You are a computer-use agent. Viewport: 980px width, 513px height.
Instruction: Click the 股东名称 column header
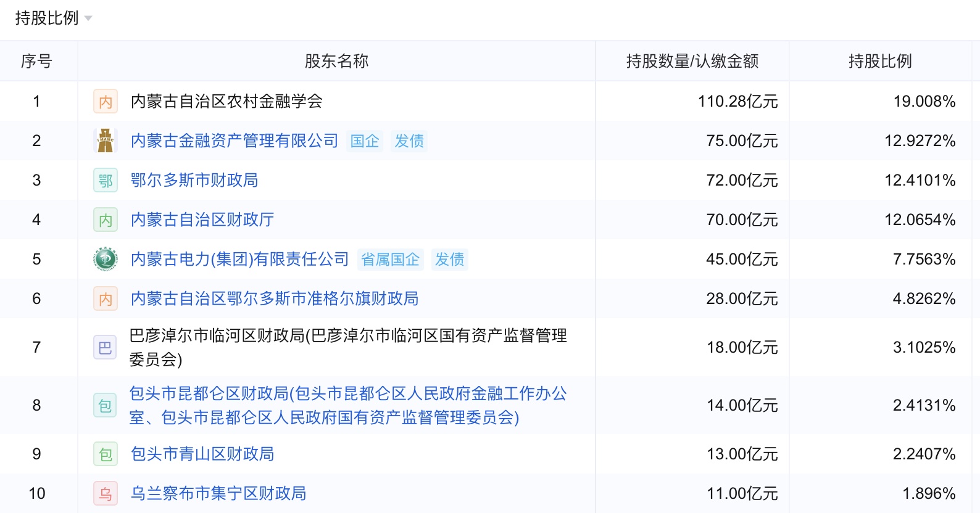[336, 61]
